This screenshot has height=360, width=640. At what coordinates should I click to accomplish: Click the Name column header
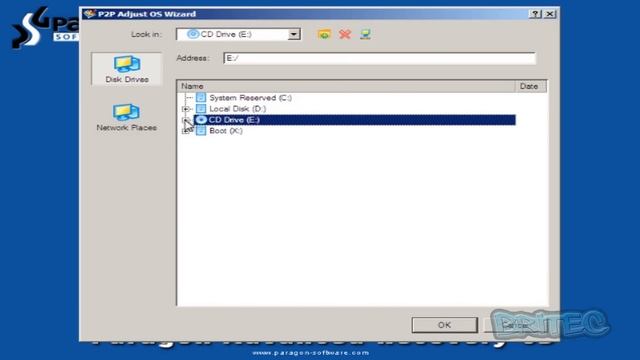point(347,86)
